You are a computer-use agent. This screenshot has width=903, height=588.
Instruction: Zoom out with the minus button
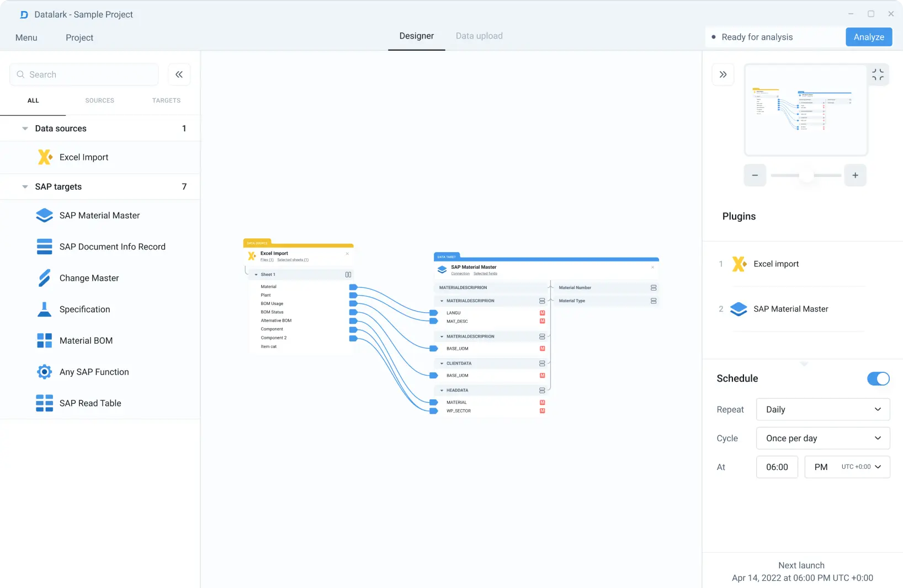(x=755, y=175)
